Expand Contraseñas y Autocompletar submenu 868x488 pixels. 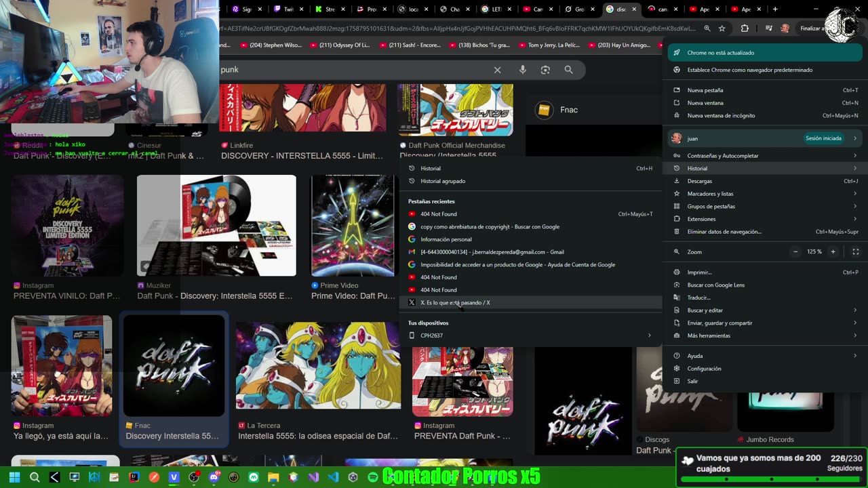tap(765, 156)
